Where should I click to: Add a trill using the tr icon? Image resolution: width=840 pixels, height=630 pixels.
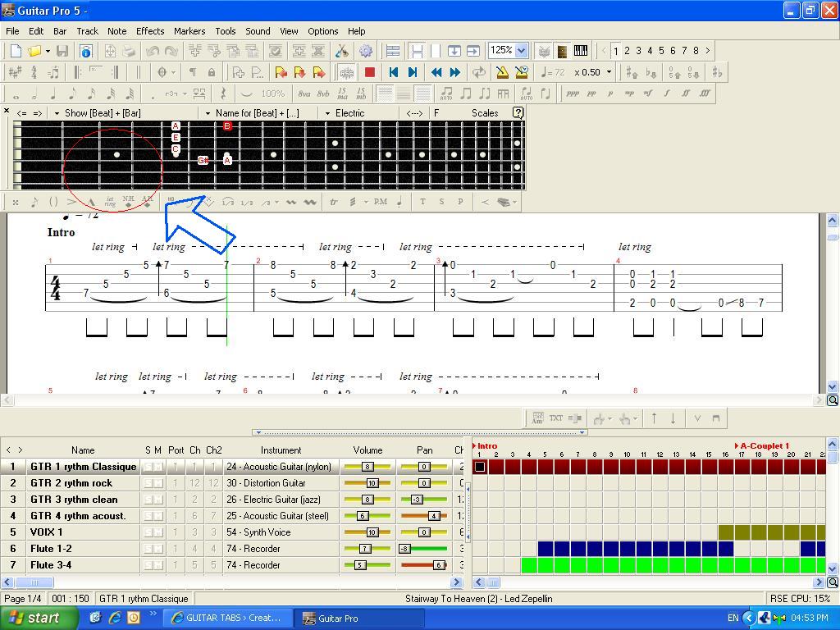[335, 202]
